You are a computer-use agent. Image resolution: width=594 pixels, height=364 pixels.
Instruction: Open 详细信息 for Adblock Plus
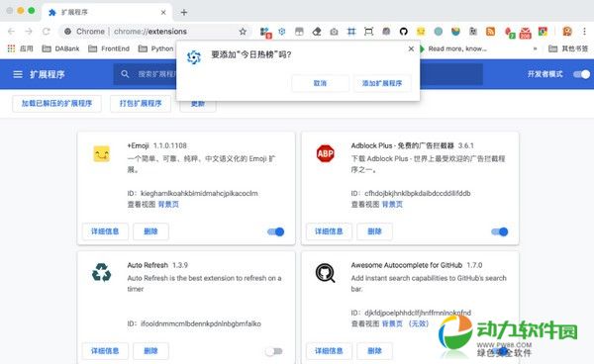[x=330, y=231]
